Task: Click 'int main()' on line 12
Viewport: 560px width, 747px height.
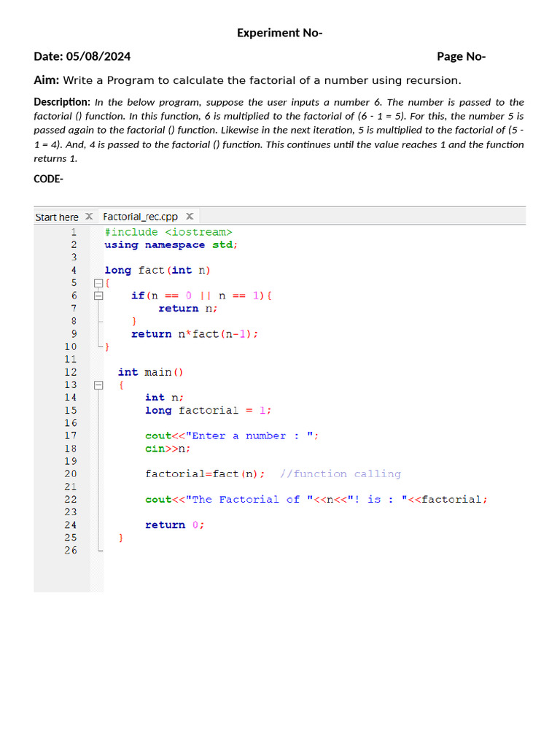Action: pyautogui.click(x=150, y=372)
